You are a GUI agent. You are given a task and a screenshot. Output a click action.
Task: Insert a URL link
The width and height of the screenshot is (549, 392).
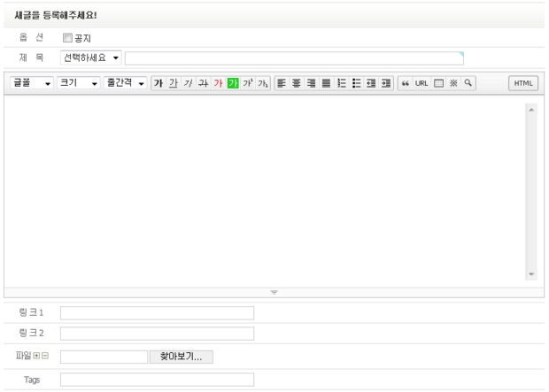[421, 82]
